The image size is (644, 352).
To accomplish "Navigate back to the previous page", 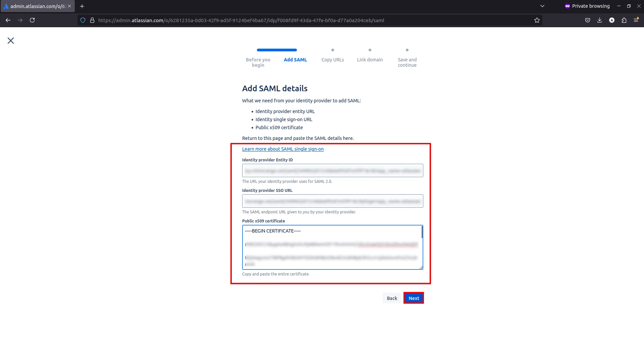I will [x=8, y=20].
